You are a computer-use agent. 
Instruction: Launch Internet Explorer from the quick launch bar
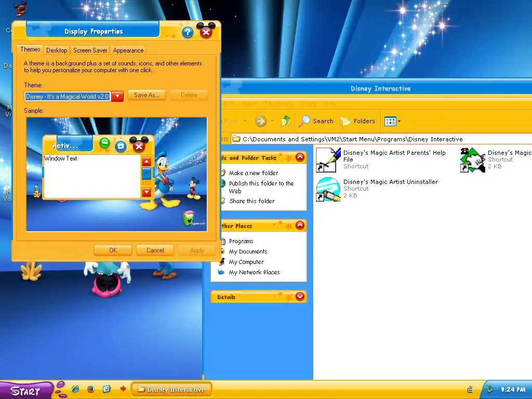tap(75, 389)
